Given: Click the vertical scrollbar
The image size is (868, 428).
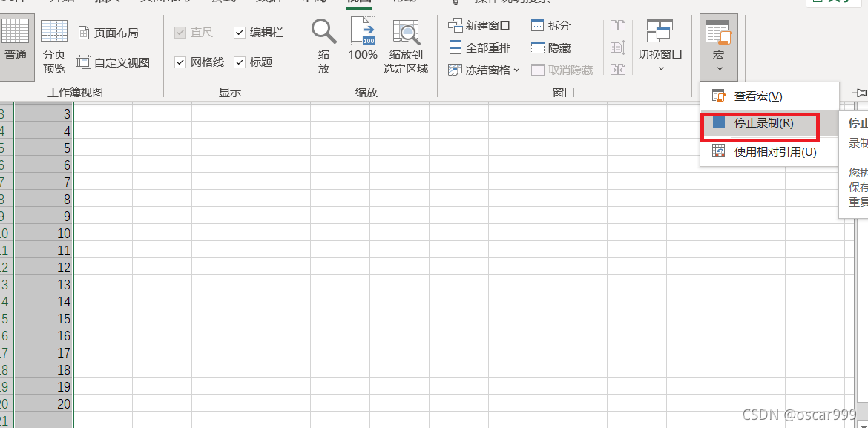Looking at the screenshot, I should pos(862,310).
